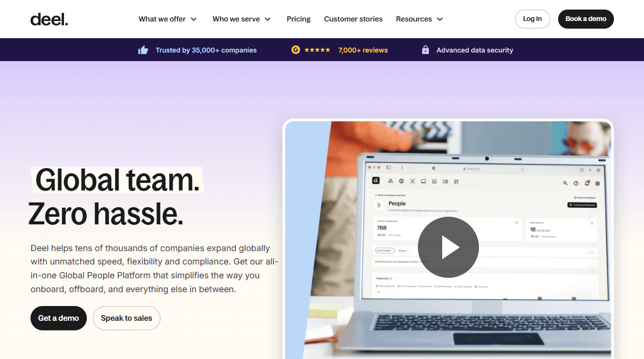Click the Safari share icon in preview

(x=582, y=170)
